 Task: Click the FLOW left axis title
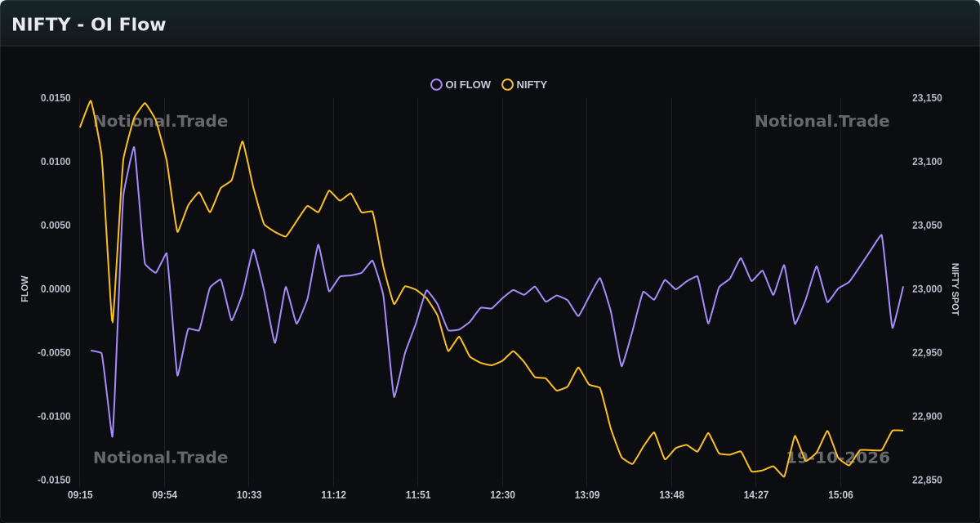point(24,289)
